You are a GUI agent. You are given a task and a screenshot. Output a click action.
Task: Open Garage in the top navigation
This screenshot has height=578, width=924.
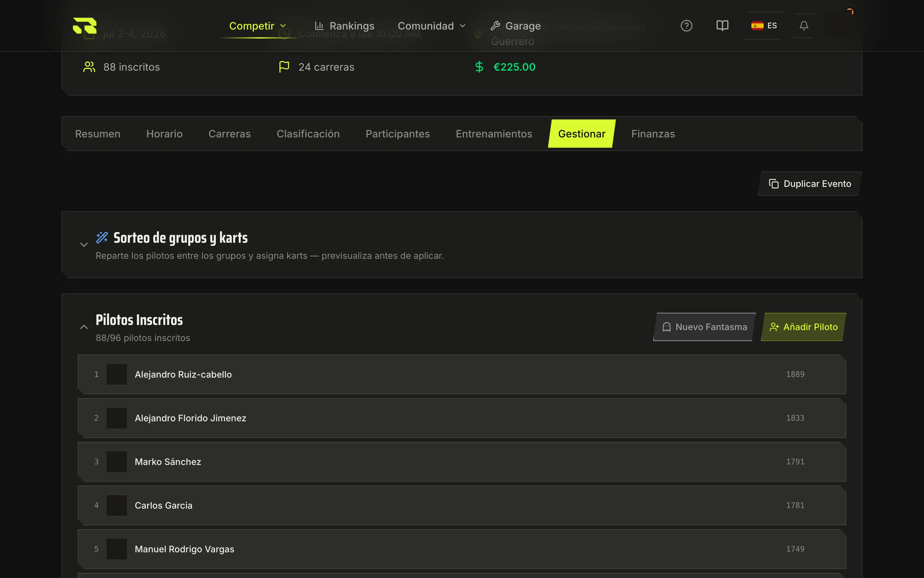[516, 26]
